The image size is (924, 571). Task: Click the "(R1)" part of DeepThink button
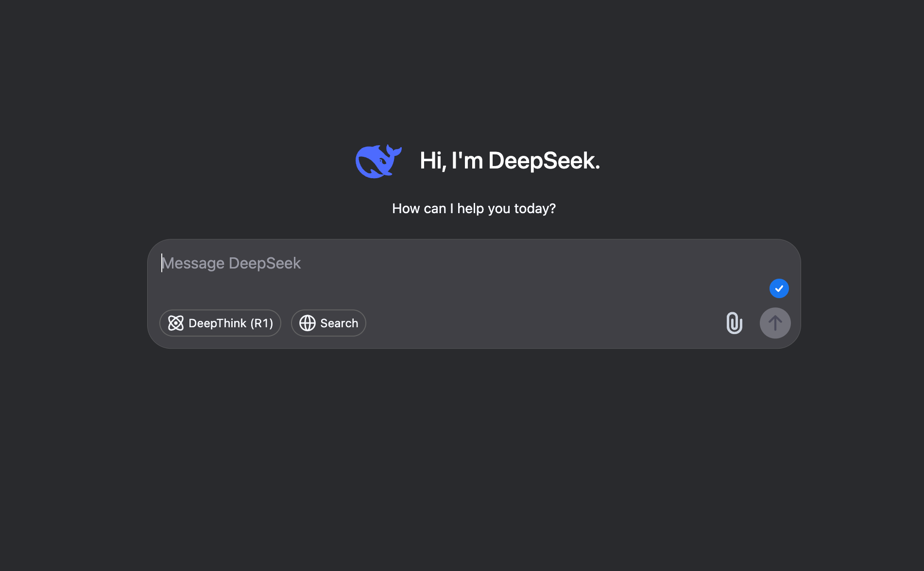click(x=262, y=323)
